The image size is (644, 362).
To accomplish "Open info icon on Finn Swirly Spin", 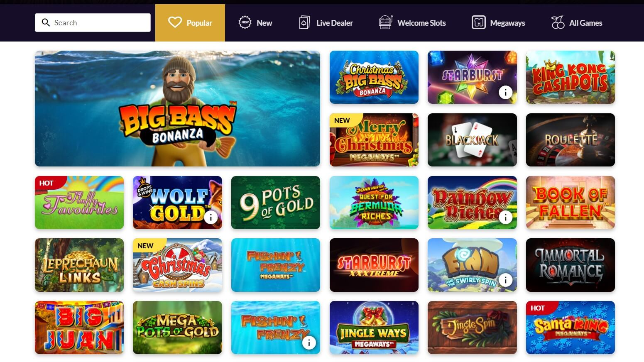I will pos(505,280).
